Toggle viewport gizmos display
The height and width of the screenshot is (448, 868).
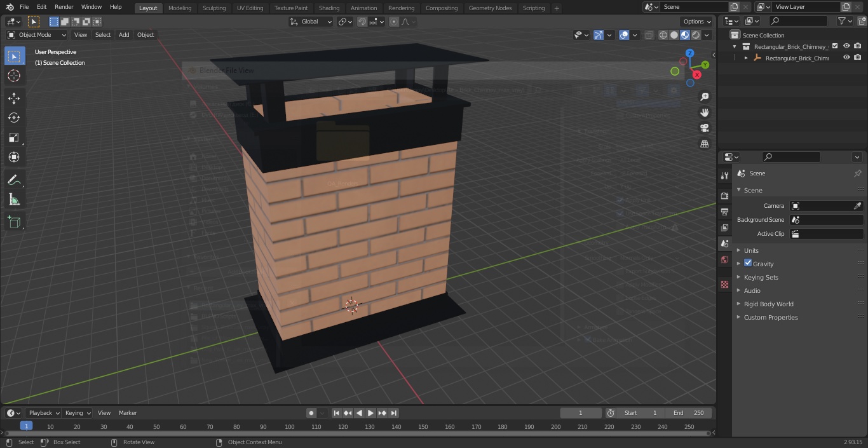[x=599, y=35]
